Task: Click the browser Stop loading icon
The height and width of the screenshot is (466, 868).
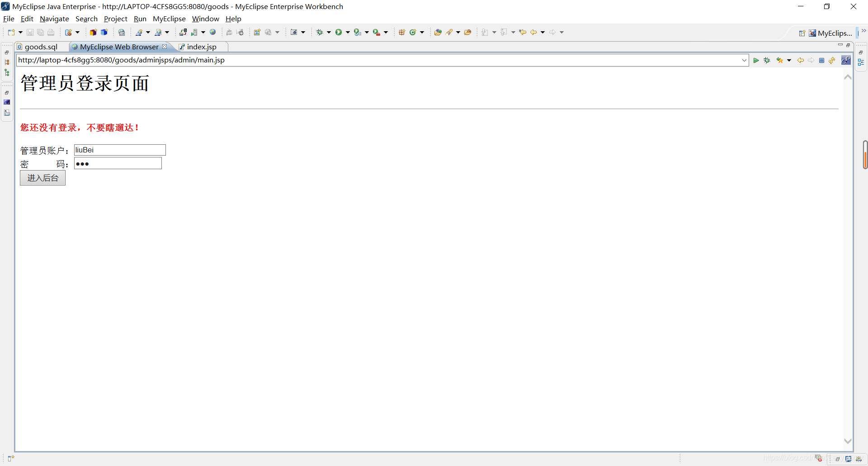Action: pyautogui.click(x=821, y=60)
